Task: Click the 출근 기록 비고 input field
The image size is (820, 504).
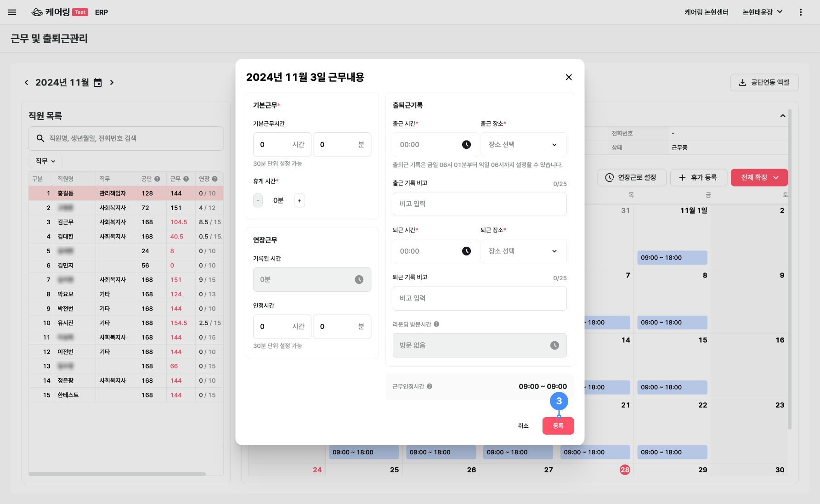Action: 479,204
